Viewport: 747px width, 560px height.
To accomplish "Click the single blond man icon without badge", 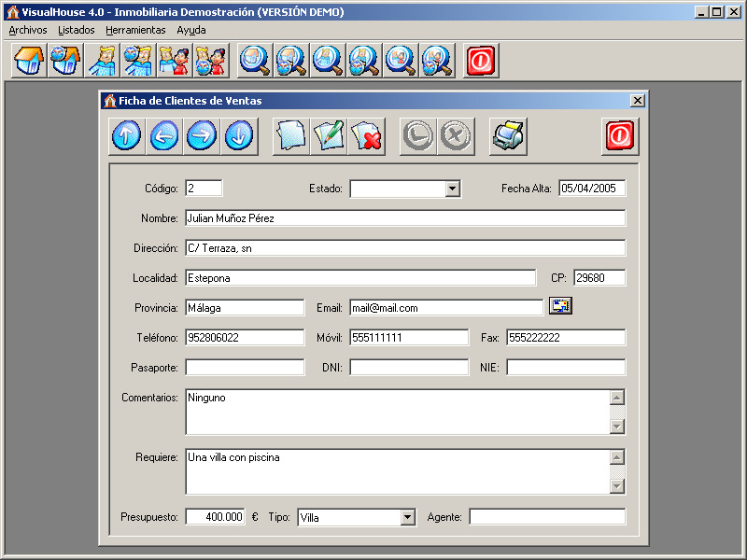I will point(102,61).
